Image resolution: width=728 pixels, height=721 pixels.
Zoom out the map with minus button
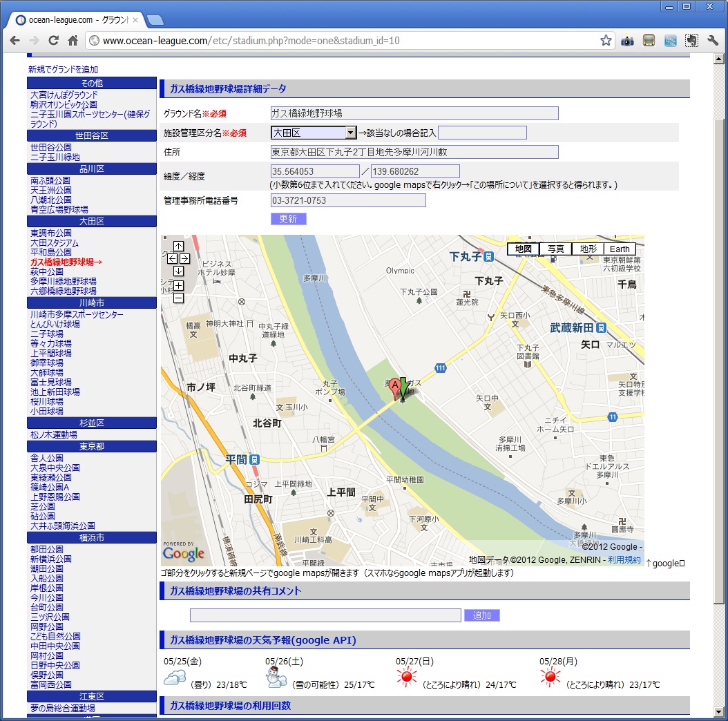[x=178, y=298]
